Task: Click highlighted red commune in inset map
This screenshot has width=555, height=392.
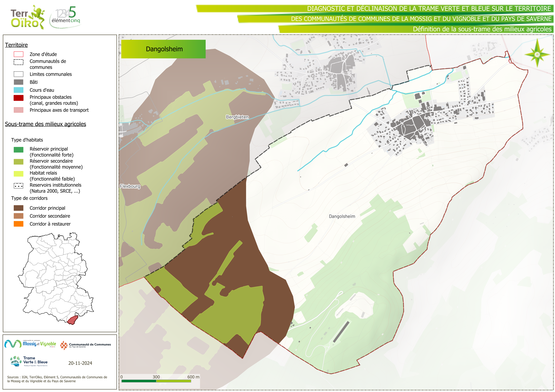Action: coord(73,320)
